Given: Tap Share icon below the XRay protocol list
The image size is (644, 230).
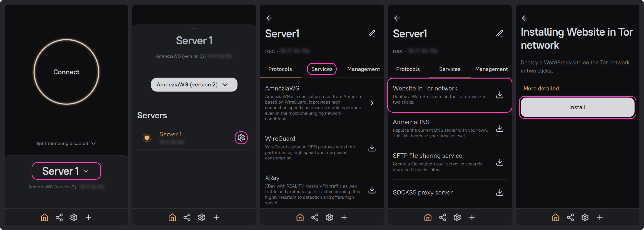Looking at the screenshot, I should click(x=315, y=217).
